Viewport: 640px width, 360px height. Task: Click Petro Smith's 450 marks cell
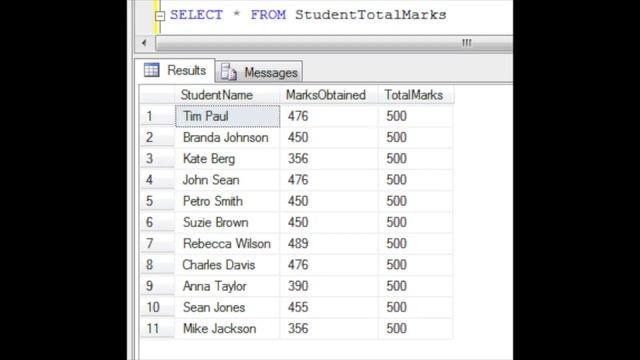(x=329, y=201)
